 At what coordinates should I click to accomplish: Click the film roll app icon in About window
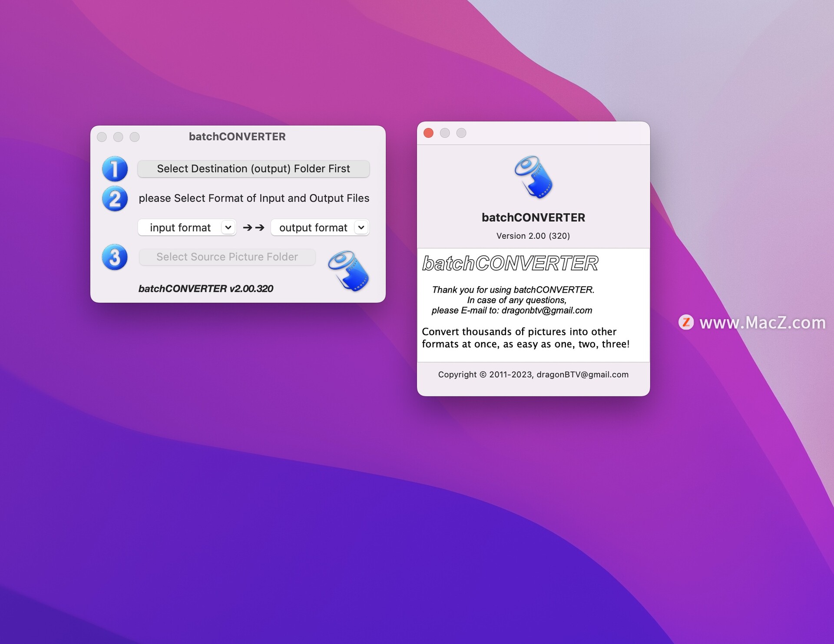[533, 177]
